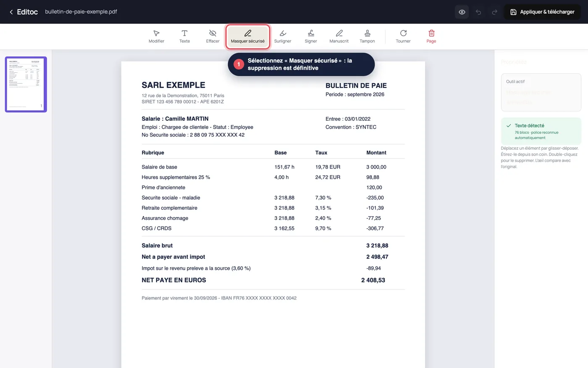Select page 1 thumbnail in sidebar

tap(26, 84)
